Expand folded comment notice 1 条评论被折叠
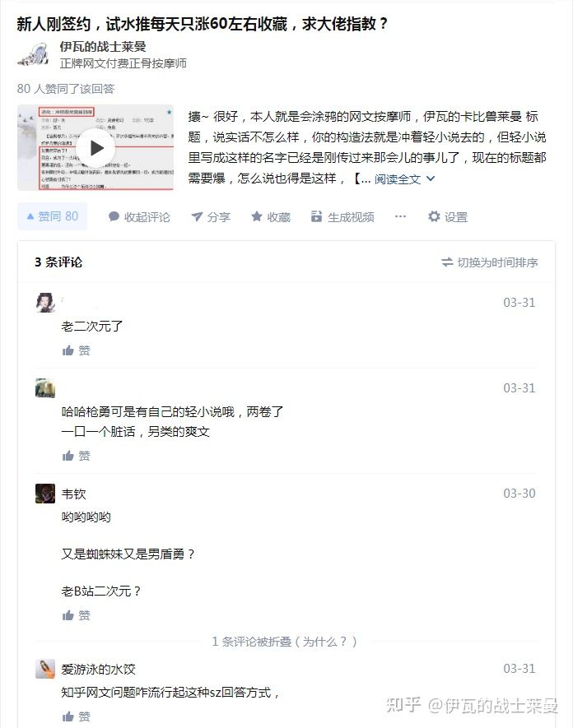Image resolution: width=573 pixels, height=728 pixels. tap(284, 642)
